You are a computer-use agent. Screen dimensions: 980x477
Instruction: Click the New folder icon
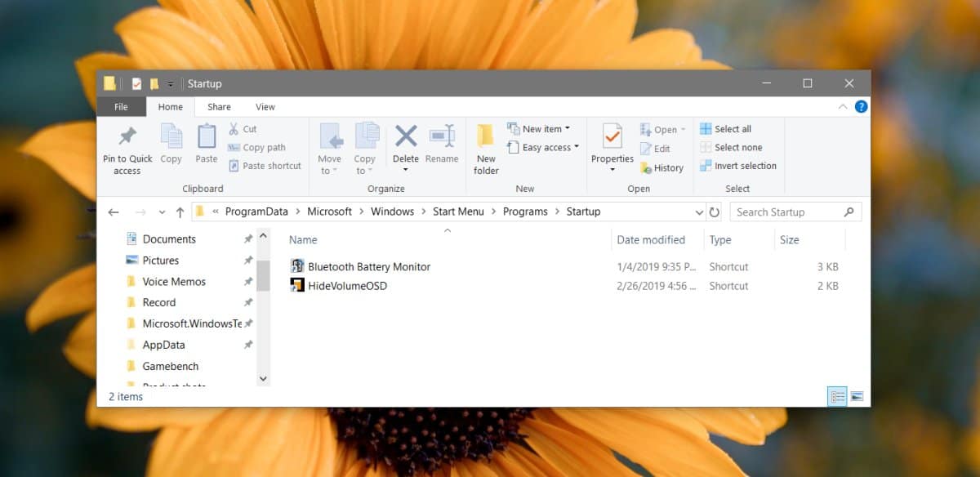[486, 136]
